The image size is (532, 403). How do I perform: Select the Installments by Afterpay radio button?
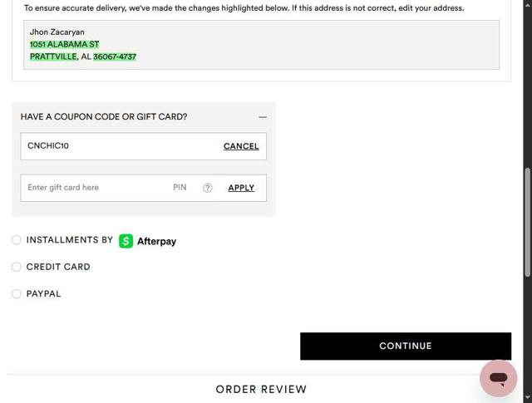17,240
